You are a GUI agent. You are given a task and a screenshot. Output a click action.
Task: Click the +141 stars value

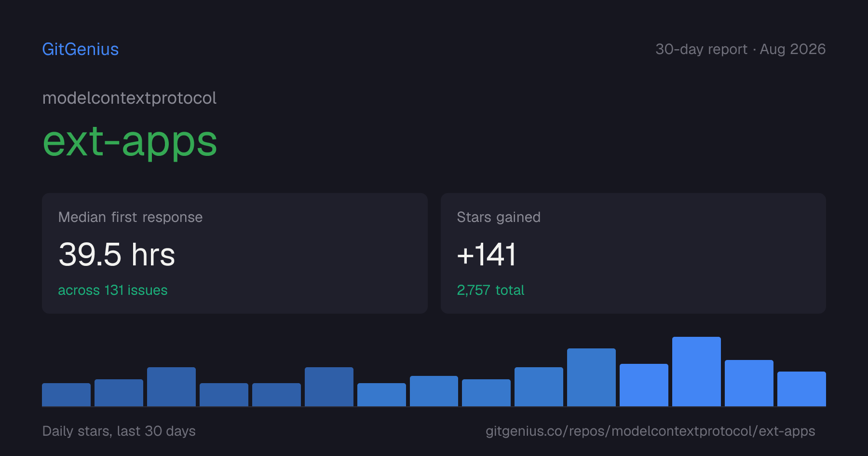point(487,254)
